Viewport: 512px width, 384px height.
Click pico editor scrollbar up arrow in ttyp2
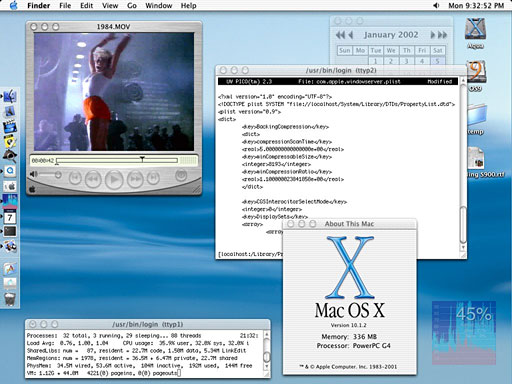pos(463,81)
